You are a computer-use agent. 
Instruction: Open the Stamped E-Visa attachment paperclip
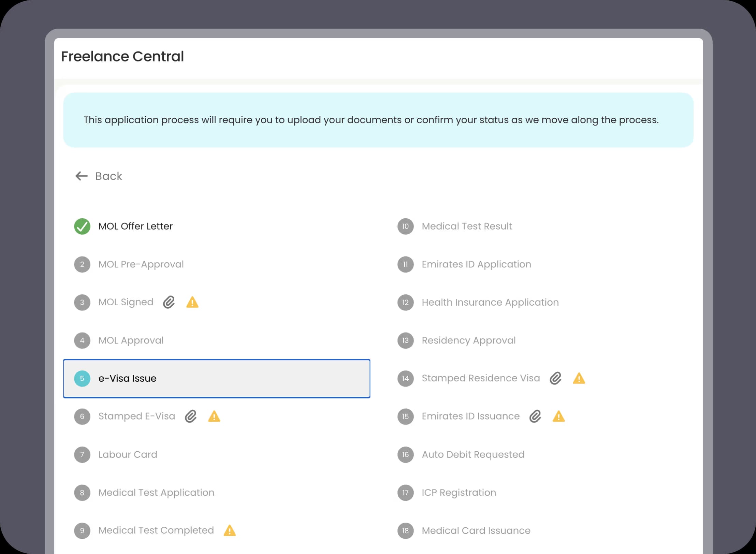(x=191, y=416)
